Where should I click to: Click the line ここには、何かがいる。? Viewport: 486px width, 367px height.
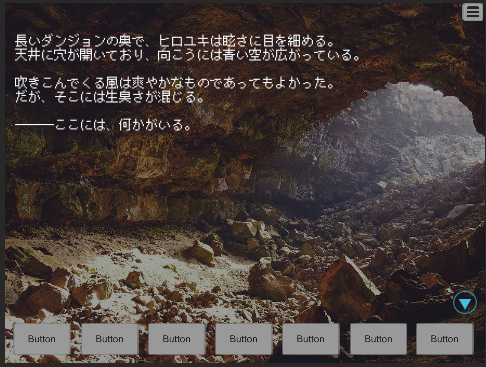[103, 125]
